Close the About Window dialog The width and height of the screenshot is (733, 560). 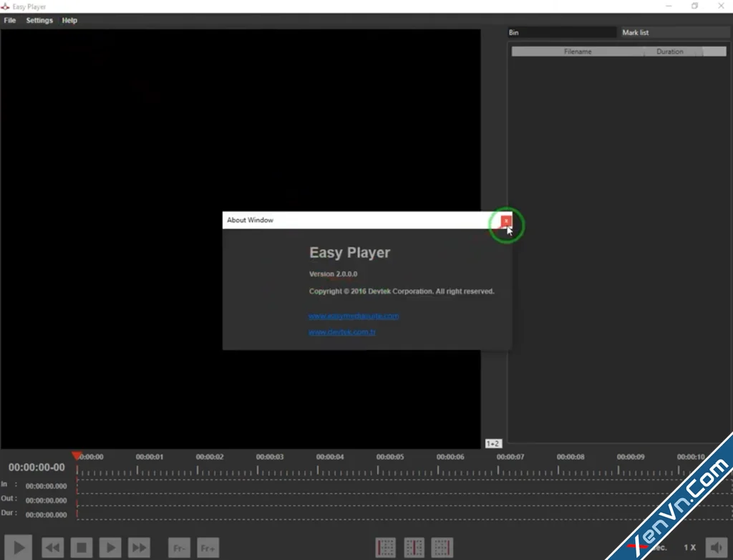click(x=506, y=221)
